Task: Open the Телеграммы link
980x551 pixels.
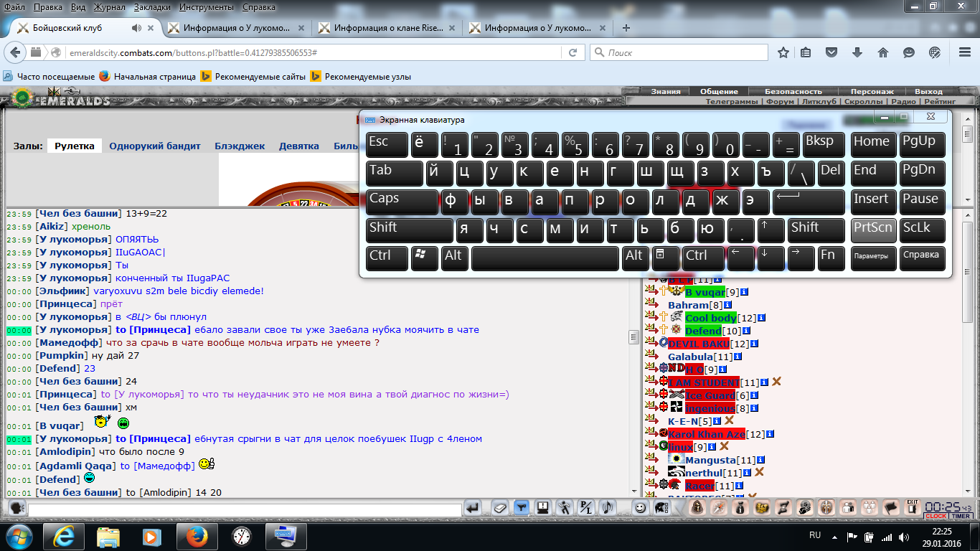Action: click(x=731, y=102)
